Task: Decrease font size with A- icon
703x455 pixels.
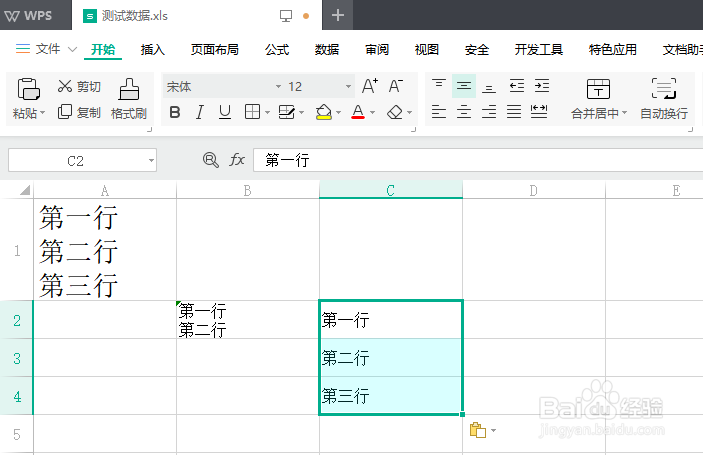Action: click(x=395, y=86)
